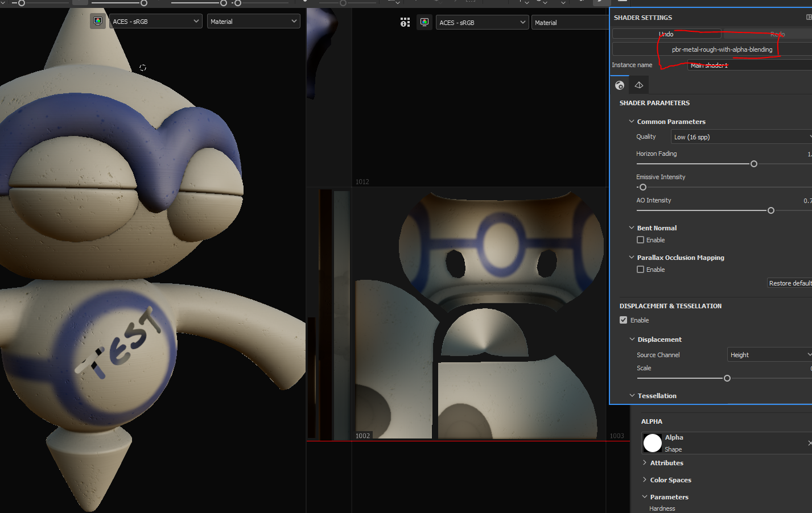Image resolution: width=812 pixels, height=513 pixels.
Task: Open the 3D viewport Material mode dropdown
Action: coord(253,22)
